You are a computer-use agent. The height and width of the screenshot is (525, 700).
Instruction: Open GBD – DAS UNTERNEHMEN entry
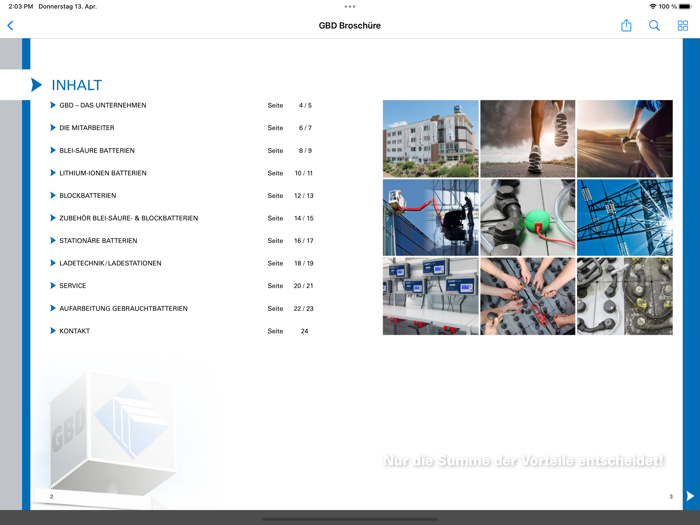(x=103, y=105)
